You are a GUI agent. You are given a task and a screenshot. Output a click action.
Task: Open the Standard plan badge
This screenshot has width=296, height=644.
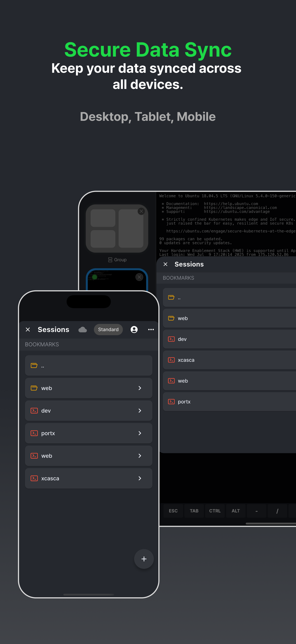[x=108, y=329]
